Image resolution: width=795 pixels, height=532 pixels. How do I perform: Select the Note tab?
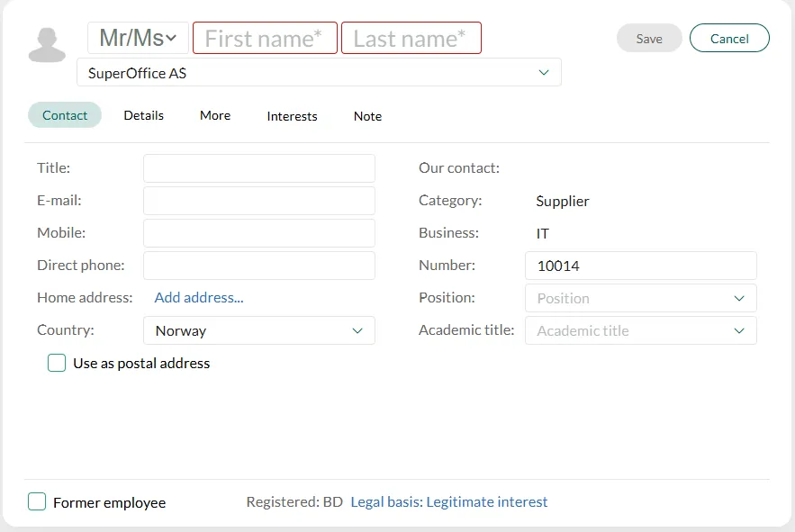(x=367, y=116)
